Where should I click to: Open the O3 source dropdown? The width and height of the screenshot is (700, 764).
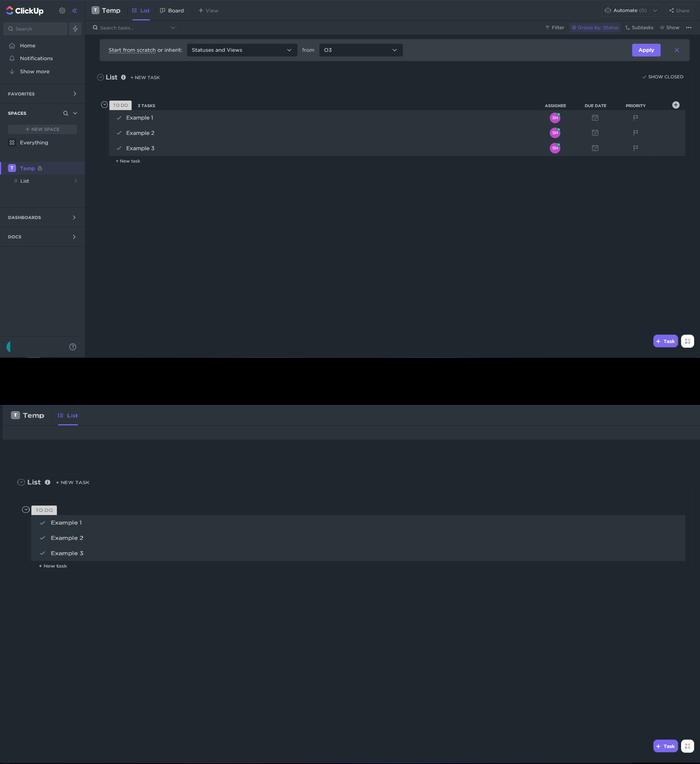click(361, 50)
